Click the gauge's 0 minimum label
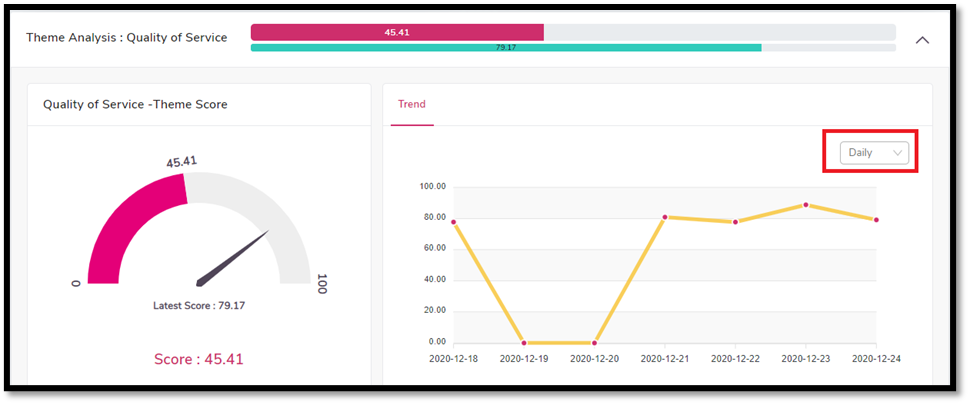 [x=76, y=284]
